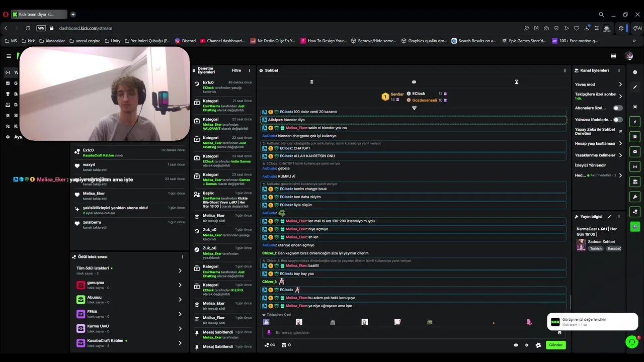The height and width of the screenshot is (362, 644).
Task: Click the store icon below message box
Action: pyautogui.click(x=284, y=345)
